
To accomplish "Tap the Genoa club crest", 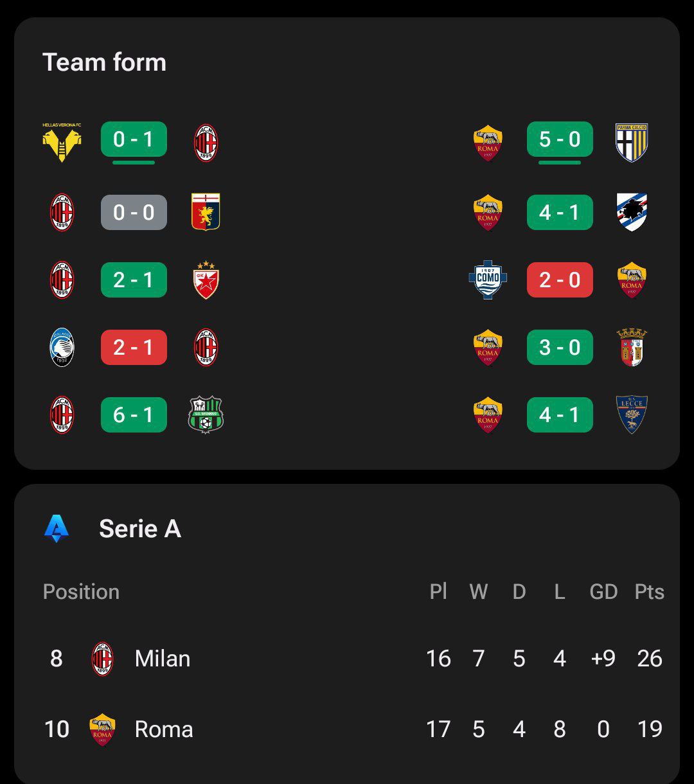I will coord(206,212).
